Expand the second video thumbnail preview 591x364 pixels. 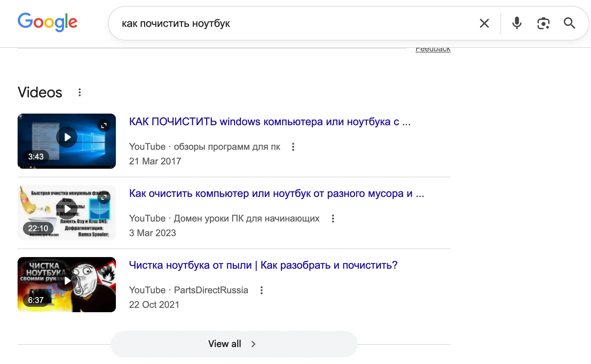[104, 197]
